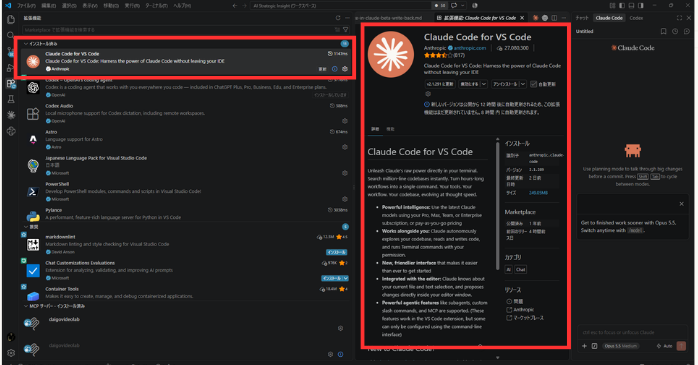Click the orange Claude icon in editor toolbar
Viewport: 698px width, 365px height.
[536, 18]
